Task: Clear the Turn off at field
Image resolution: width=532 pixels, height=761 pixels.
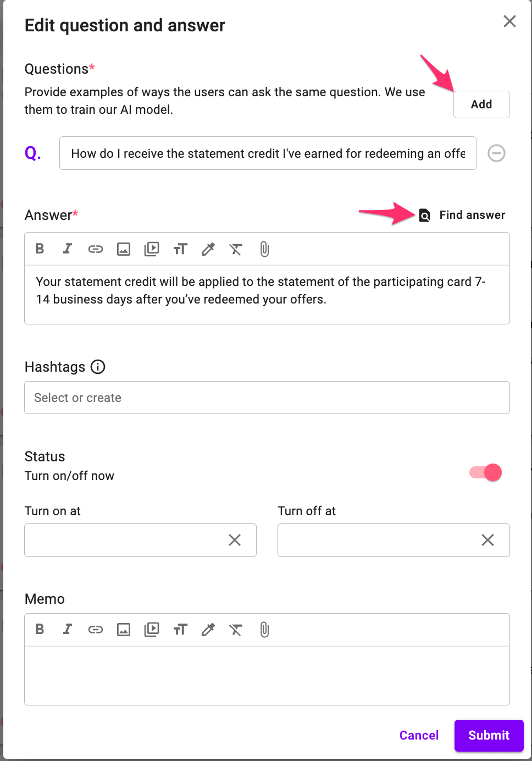Action: pyautogui.click(x=487, y=540)
